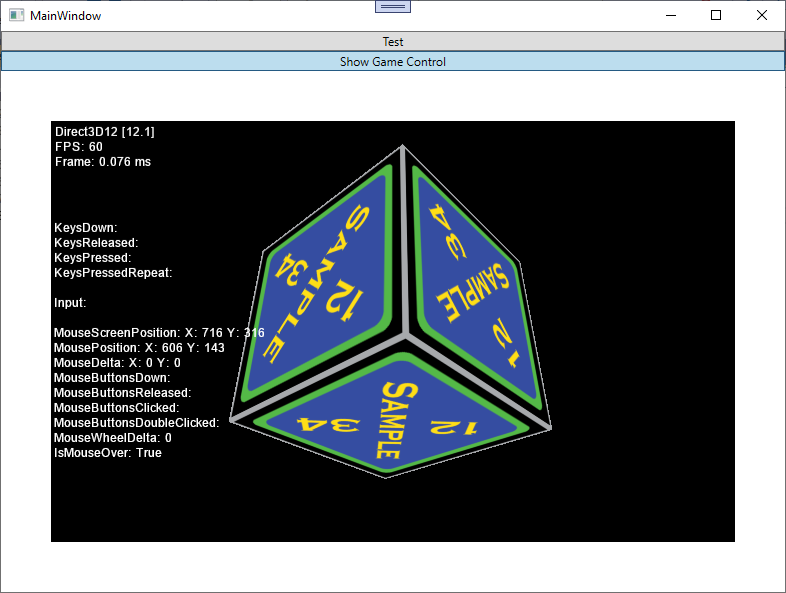786x593 pixels.
Task: Click the Direct3D12 [12.1] label
Action: [x=105, y=132]
